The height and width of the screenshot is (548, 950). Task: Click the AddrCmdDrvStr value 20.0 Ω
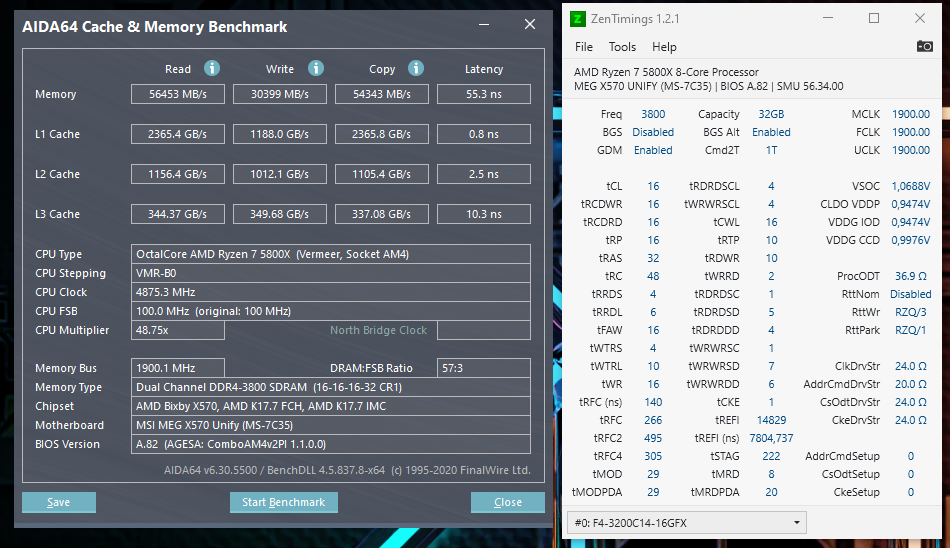coord(911,384)
